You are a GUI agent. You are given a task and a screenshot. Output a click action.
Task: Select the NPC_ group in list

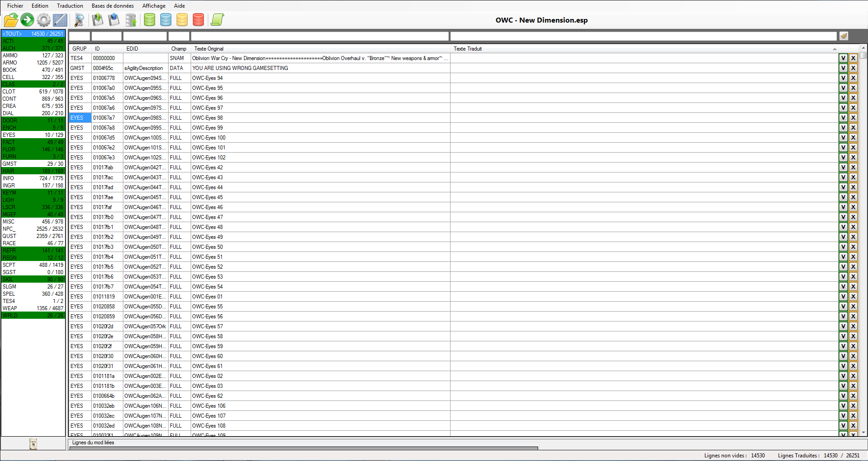pyautogui.click(x=33, y=229)
